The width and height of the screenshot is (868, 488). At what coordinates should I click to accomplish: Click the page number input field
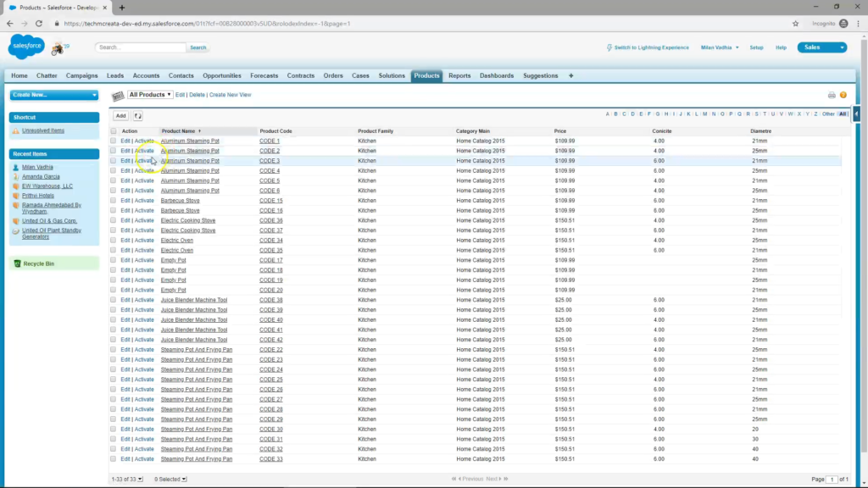pos(831,478)
